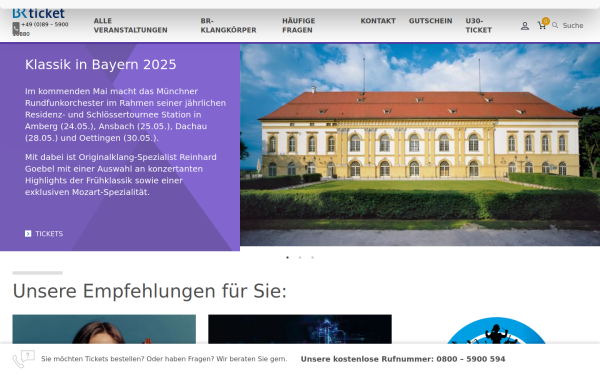Screen dimensions: 600x375
Task: Click the phone icon beside +49 number
Action: click(16, 28)
